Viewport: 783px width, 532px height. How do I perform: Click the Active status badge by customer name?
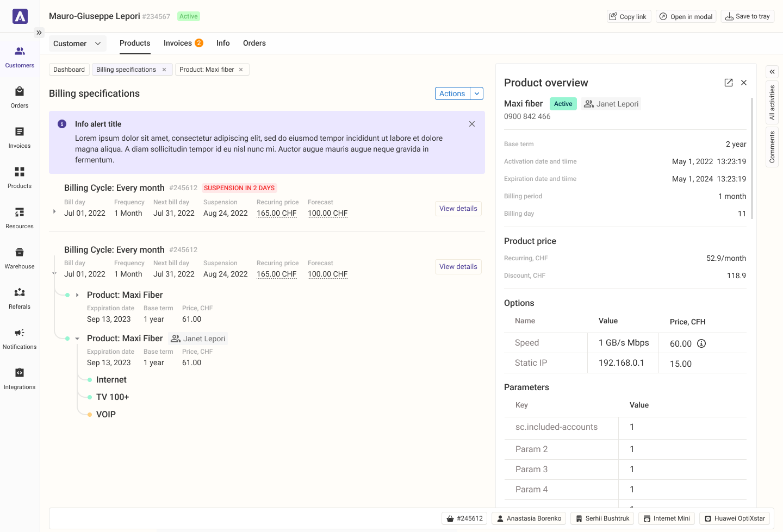pos(189,16)
